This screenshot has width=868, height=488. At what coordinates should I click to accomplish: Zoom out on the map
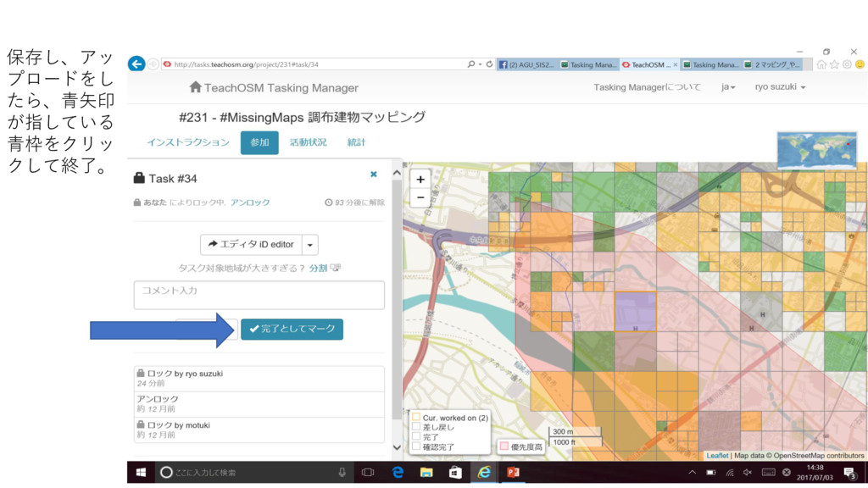[420, 197]
